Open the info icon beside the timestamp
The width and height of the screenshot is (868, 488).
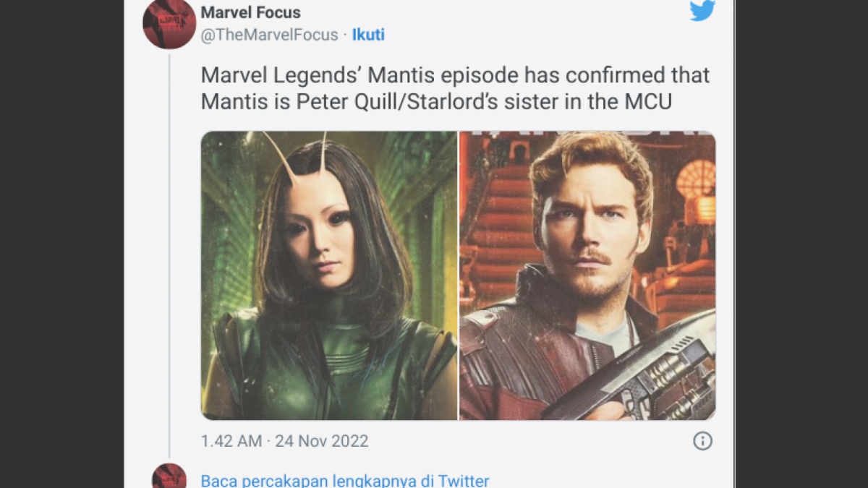pyautogui.click(x=702, y=440)
